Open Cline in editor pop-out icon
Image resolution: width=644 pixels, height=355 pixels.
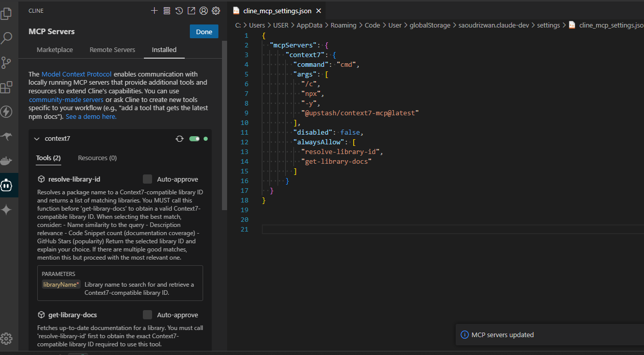[x=191, y=11]
